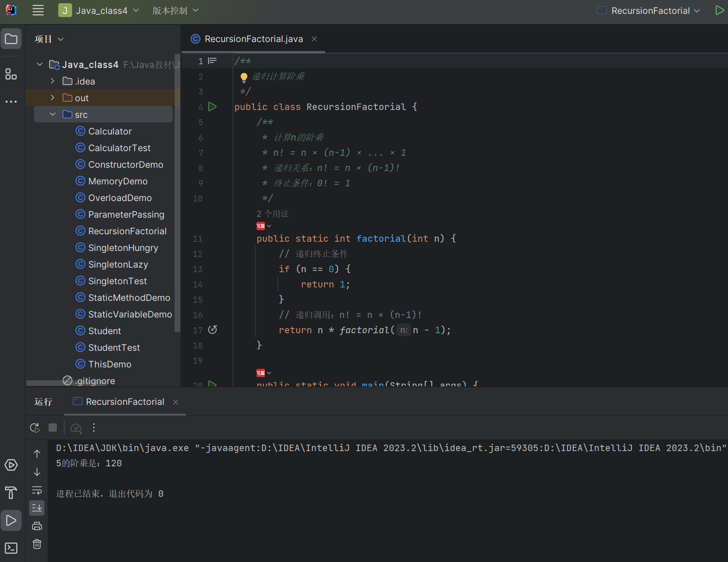Click the 2 个用法 usages hint
The width and height of the screenshot is (728, 562).
click(273, 214)
